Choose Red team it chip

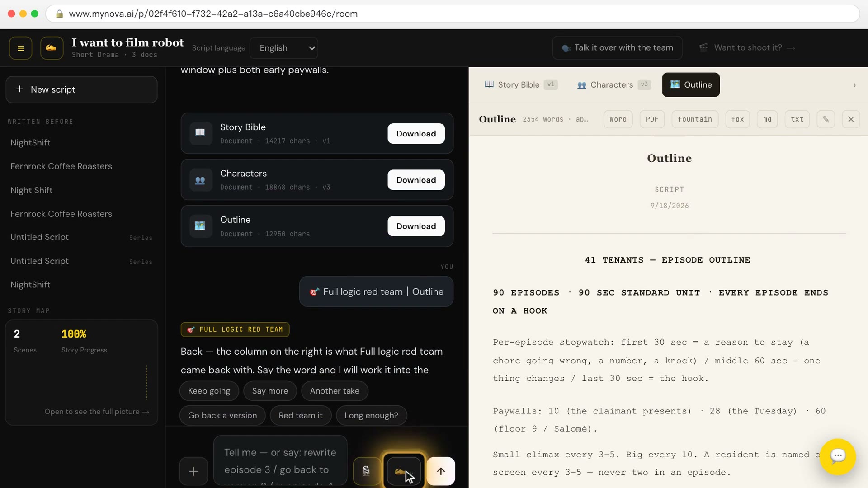[301, 415]
